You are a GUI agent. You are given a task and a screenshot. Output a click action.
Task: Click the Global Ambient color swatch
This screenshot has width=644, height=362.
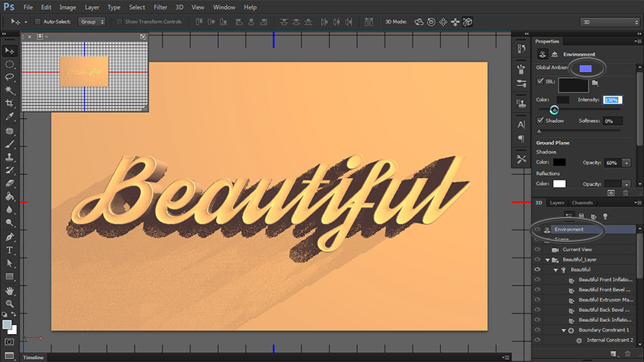[585, 68]
